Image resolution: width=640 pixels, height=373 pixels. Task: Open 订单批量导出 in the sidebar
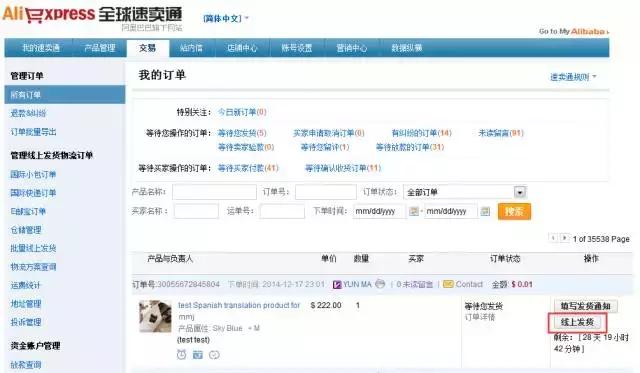click(33, 132)
